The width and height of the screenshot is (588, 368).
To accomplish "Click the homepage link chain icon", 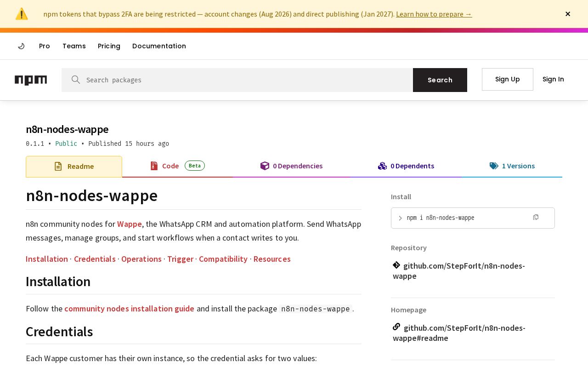I will click(x=396, y=327).
